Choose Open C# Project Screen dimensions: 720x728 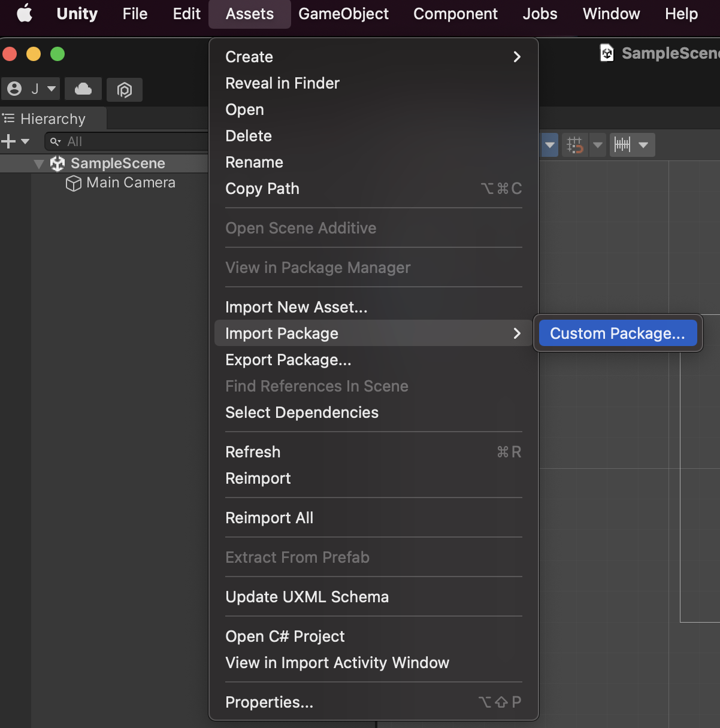[373, 636]
